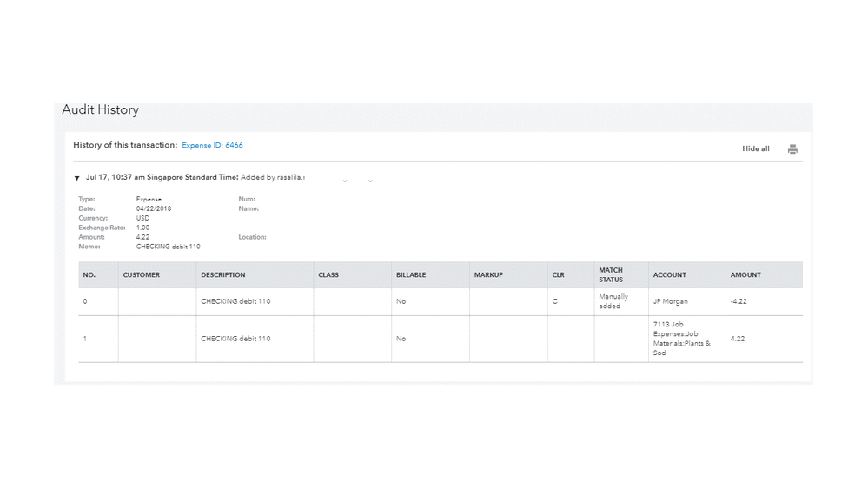Click the Hide all button

click(x=755, y=149)
